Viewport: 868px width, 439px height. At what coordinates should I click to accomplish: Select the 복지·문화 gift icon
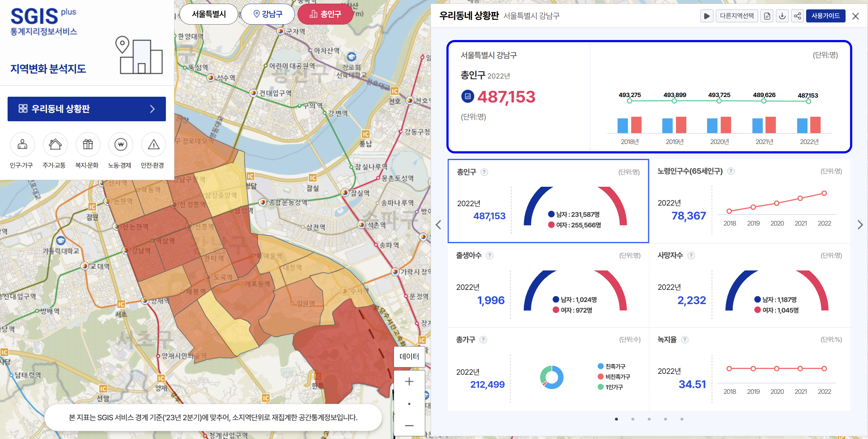click(88, 145)
